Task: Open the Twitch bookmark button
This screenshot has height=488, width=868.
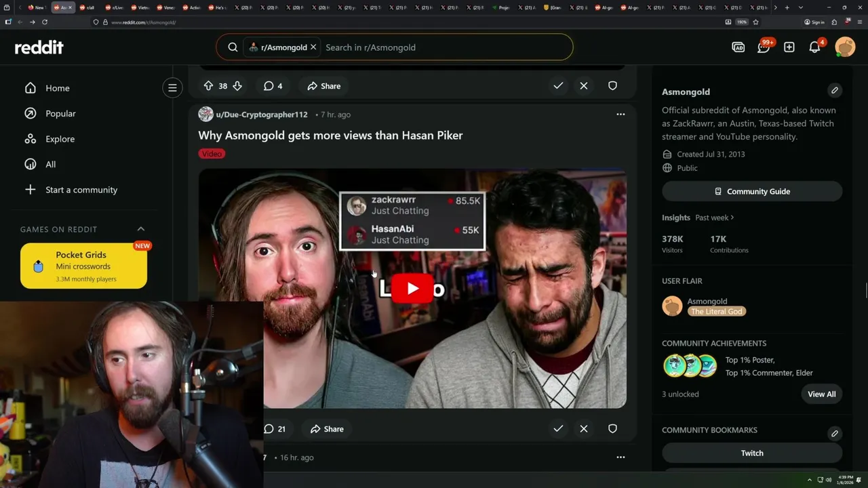Action: 752,453
